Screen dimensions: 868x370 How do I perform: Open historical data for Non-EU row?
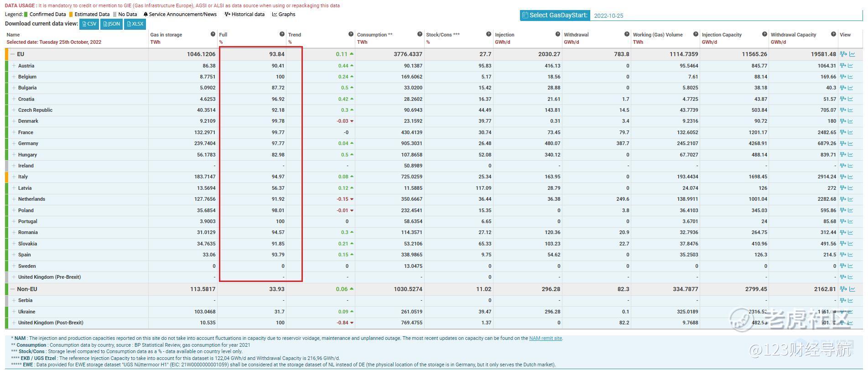pyautogui.click(x=843, y=289)
